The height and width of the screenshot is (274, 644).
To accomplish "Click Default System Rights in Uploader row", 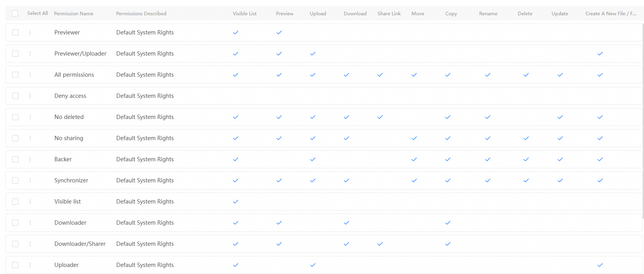I will tap(145, 265).
